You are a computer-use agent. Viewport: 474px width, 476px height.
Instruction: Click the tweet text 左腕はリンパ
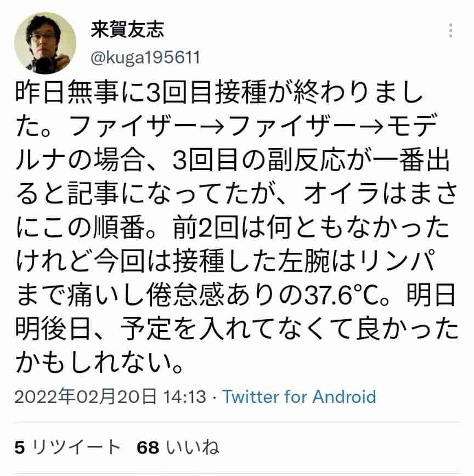(x=357, y=261)
